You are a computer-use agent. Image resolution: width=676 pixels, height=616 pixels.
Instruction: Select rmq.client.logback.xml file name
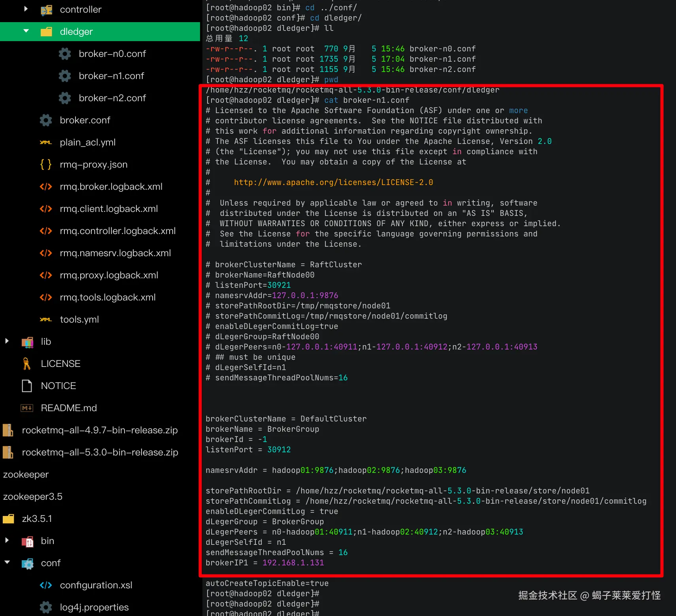pyautogui.click(x=109, y=209)
